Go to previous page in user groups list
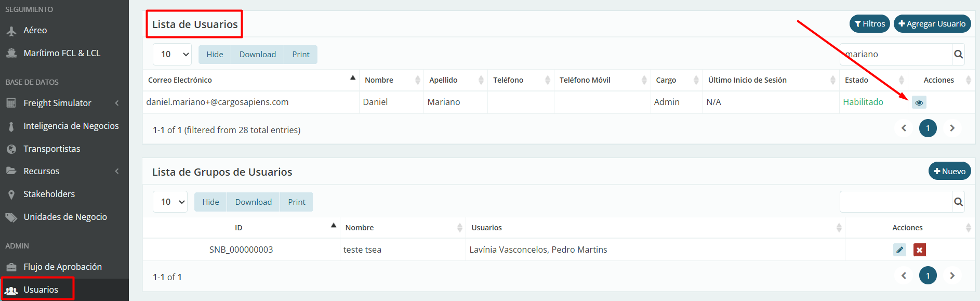Screen dimensions: 980x301 pos(904,276)
